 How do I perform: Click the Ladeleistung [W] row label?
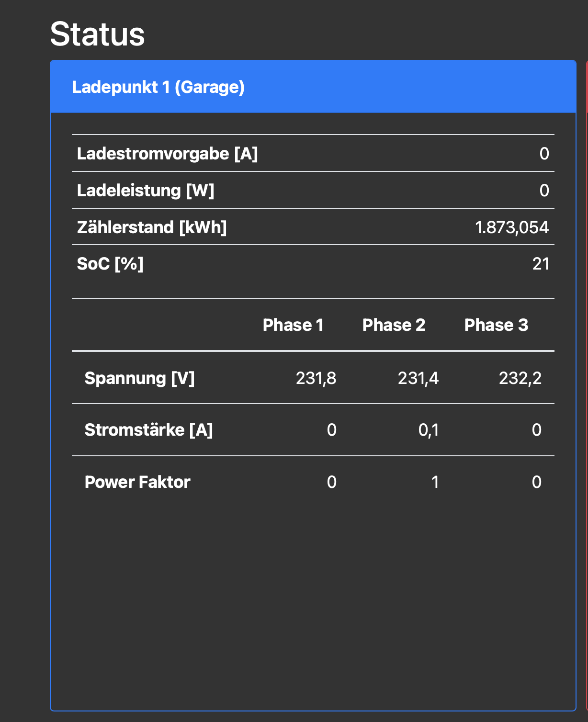pos(146,191)
